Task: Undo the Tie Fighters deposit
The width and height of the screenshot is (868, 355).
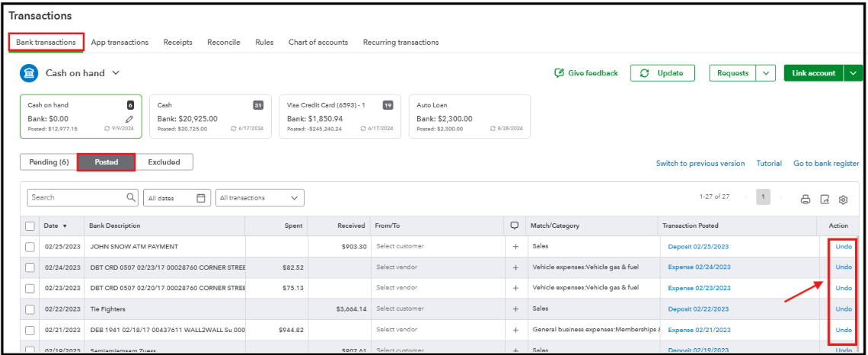Action: click(x=844, y=309)
